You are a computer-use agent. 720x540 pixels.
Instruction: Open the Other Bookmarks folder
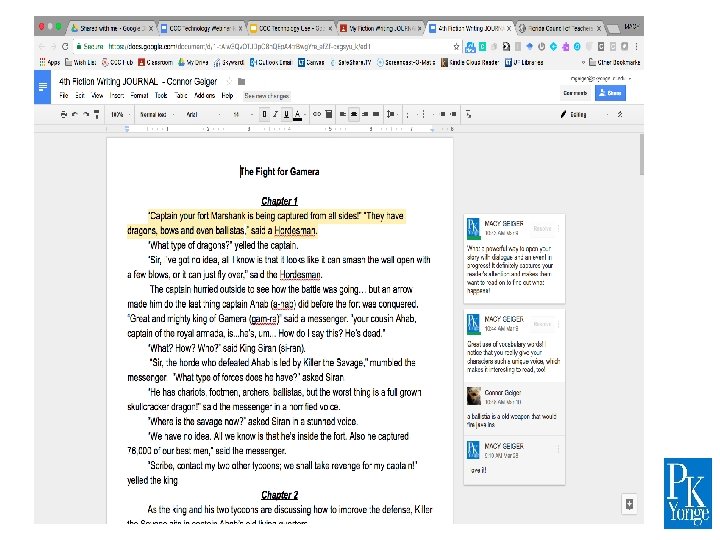pos(614,62)
